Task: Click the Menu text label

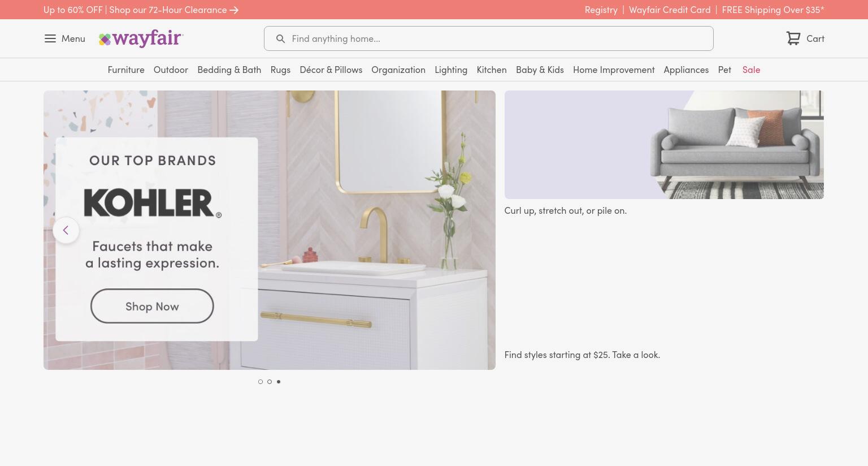Action: (73, 38)
